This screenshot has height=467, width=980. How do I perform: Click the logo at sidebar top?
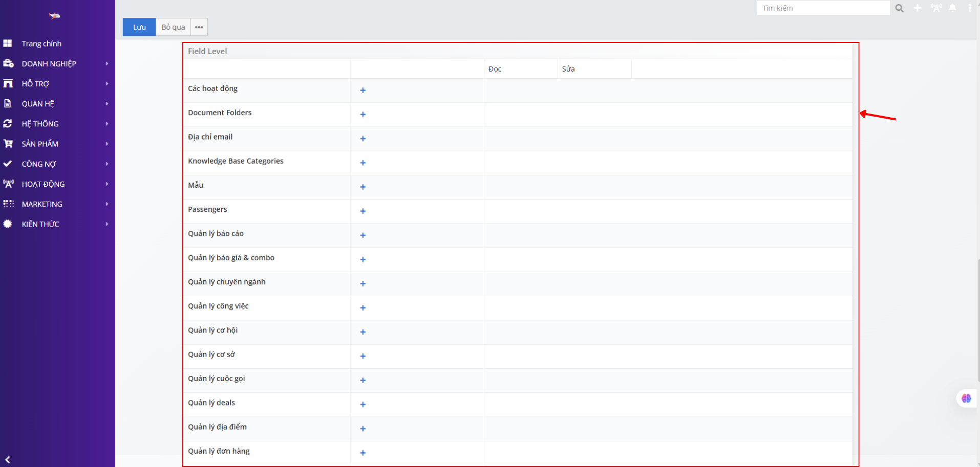pyautogui.click(x=54, y=16)
